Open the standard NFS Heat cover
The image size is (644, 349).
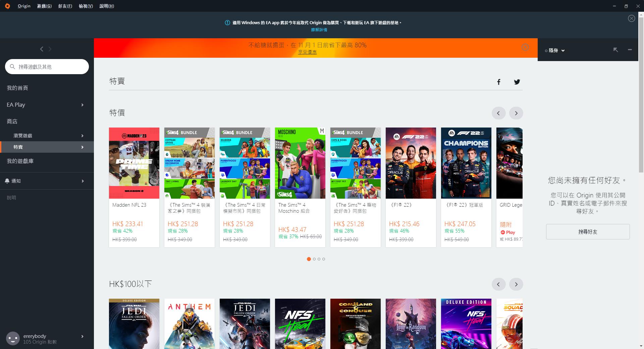tap(300, 324)
